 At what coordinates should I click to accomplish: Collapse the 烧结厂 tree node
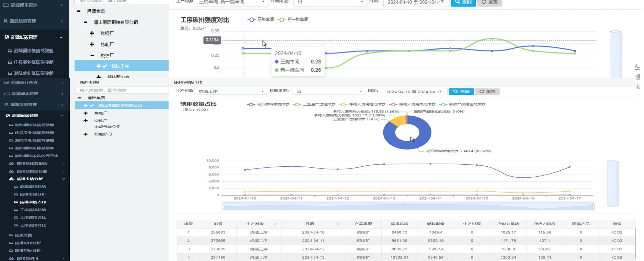coord(92,55)
